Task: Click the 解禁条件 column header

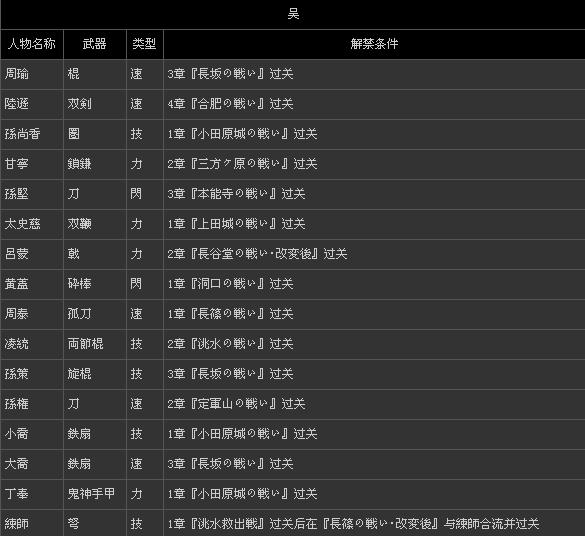Action: [x=374, y=44]
